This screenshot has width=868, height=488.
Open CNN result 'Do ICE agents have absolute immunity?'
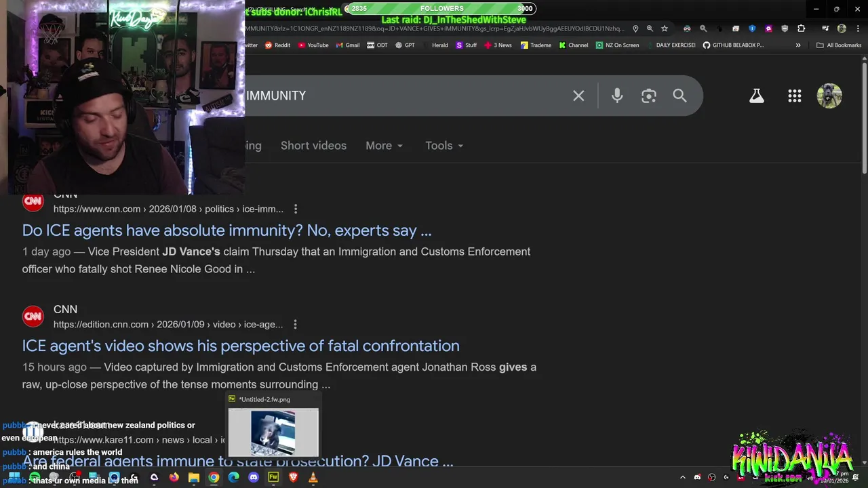[226, 230]
